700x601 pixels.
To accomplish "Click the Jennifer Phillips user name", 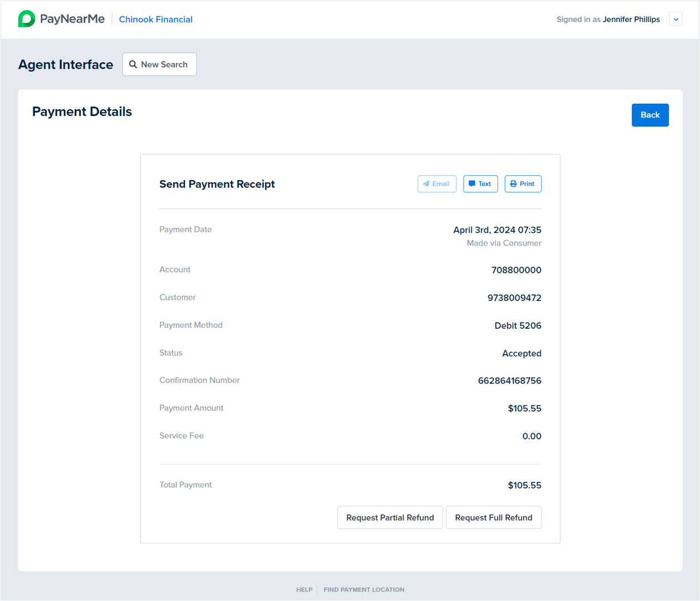I will (x=631, y=19).
